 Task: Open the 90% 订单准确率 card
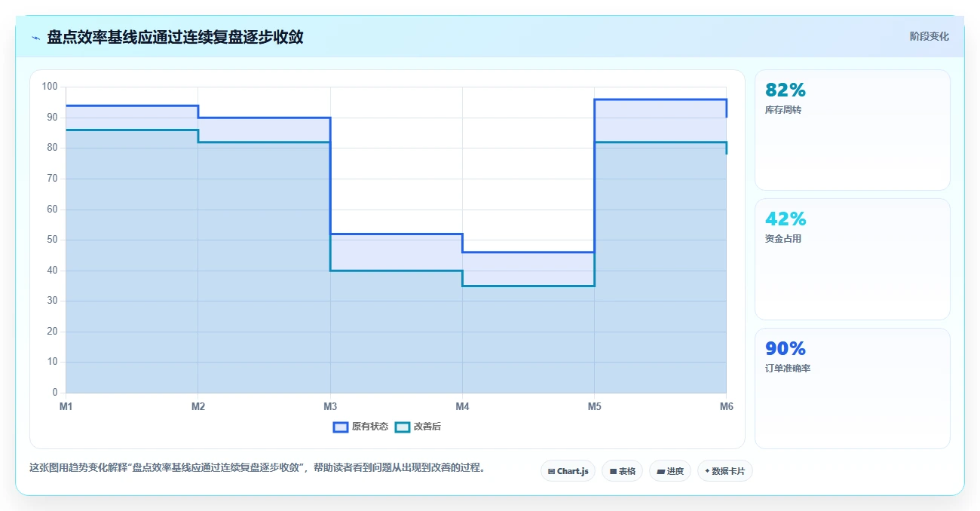click(x=852, y=388)
